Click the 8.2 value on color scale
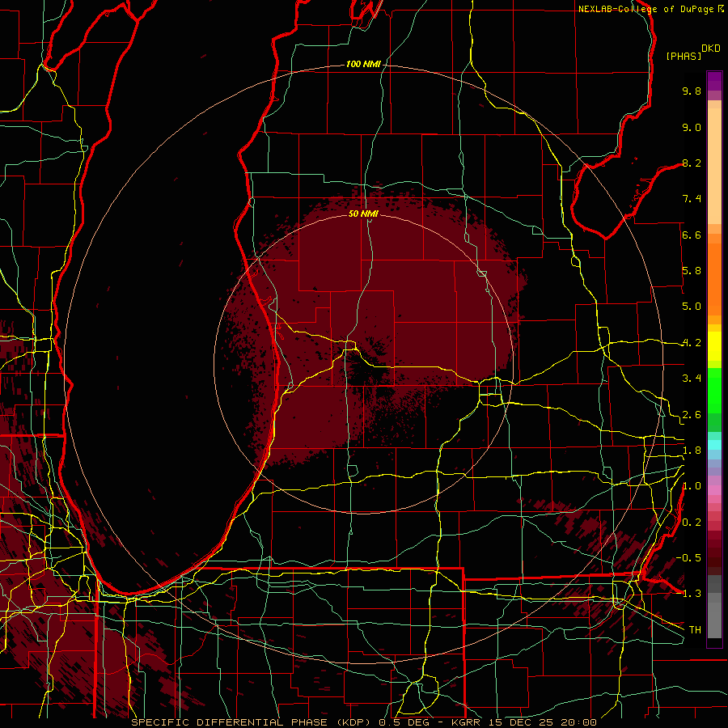The height and width of the screenshot is (728, 728). [692, 163]
